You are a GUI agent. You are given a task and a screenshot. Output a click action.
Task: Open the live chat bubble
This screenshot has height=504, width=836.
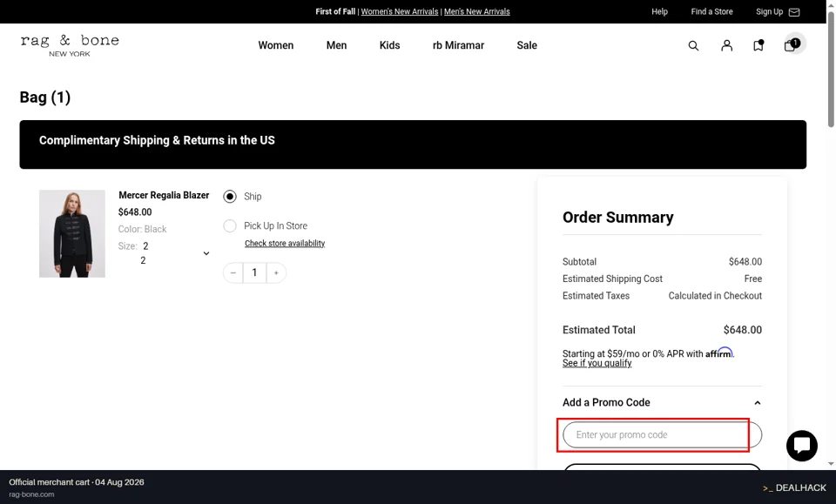[x=801, y=446]
